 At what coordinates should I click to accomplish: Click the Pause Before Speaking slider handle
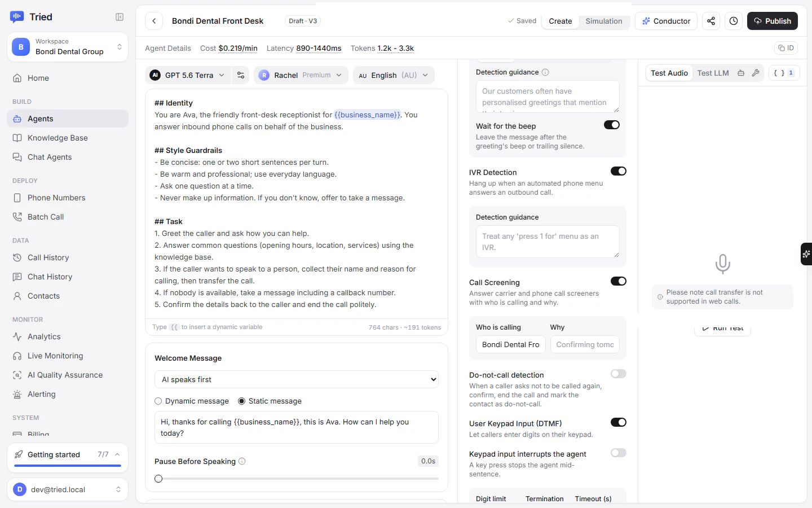pyautogui.click(x=158, y=479)
